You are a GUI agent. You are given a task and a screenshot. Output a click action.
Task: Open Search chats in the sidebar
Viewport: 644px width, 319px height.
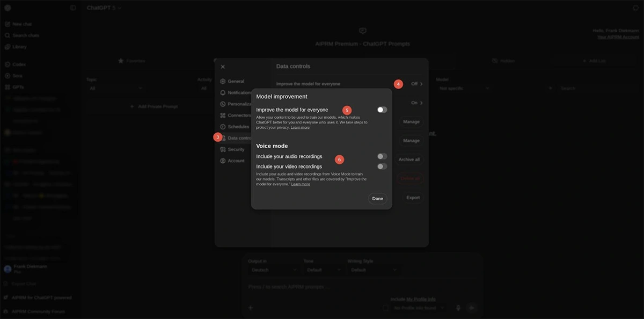pos(21,35)
